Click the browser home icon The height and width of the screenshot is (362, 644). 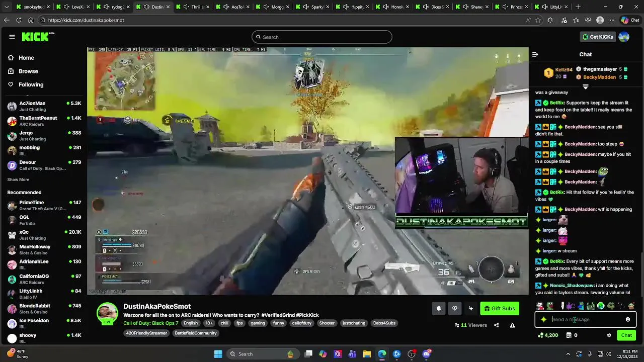(x=31, y=20)
